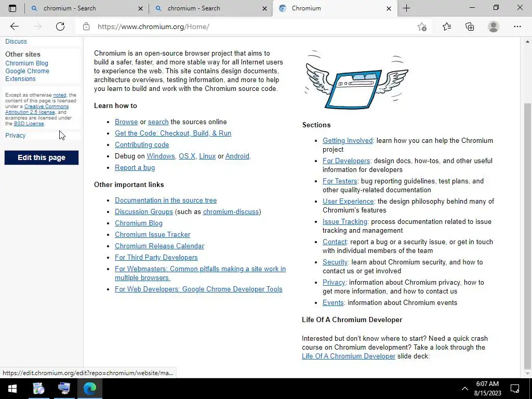
Task: Open the Action Center notifications icon
Action: coord(515,389)
